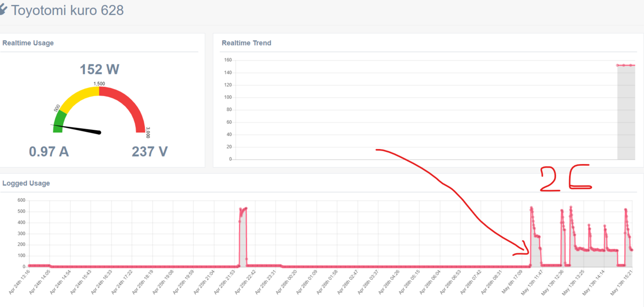
Task: Click the Apr 26th 01:09 time label
Action: [x=307, y=282]
